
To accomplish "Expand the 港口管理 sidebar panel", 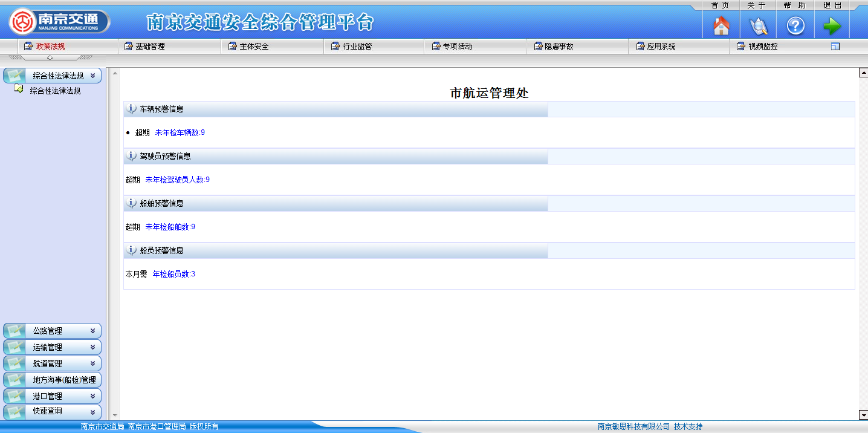I will pyautogui.click(x=92, y=397).
